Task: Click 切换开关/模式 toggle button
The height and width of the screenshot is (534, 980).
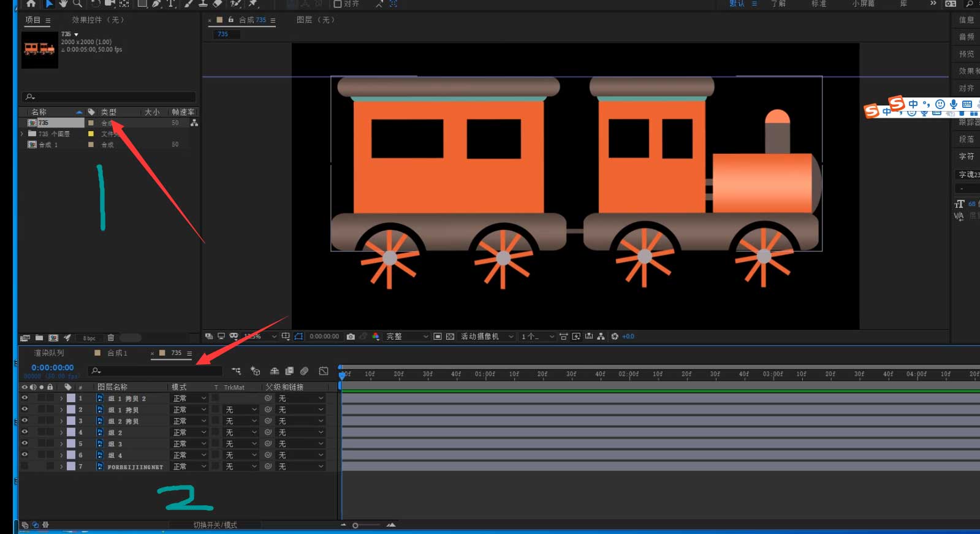Action: (x=215, y=525)
